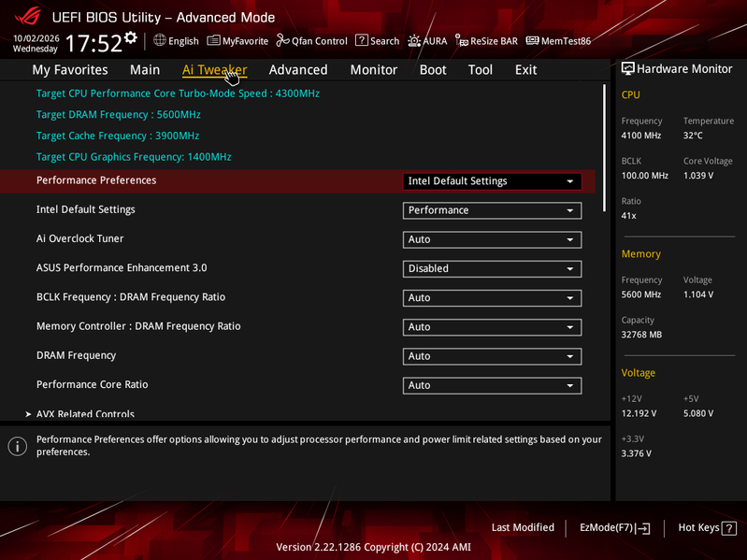Click CPU frequency value 4100 MHz

tap(640, 136)
